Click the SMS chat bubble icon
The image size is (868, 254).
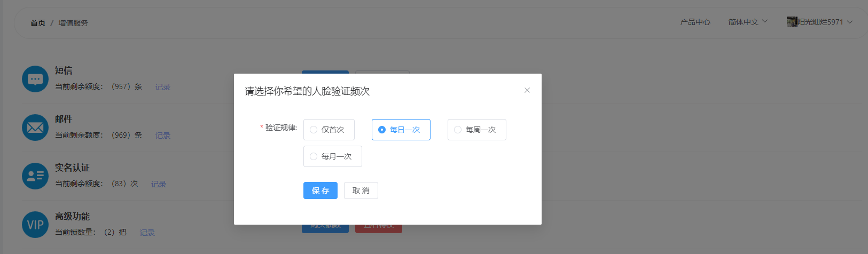(35, 79)
